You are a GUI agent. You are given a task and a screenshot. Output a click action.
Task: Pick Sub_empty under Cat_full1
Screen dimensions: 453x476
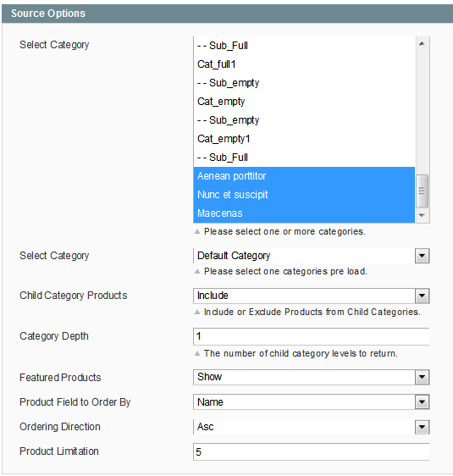304,83
